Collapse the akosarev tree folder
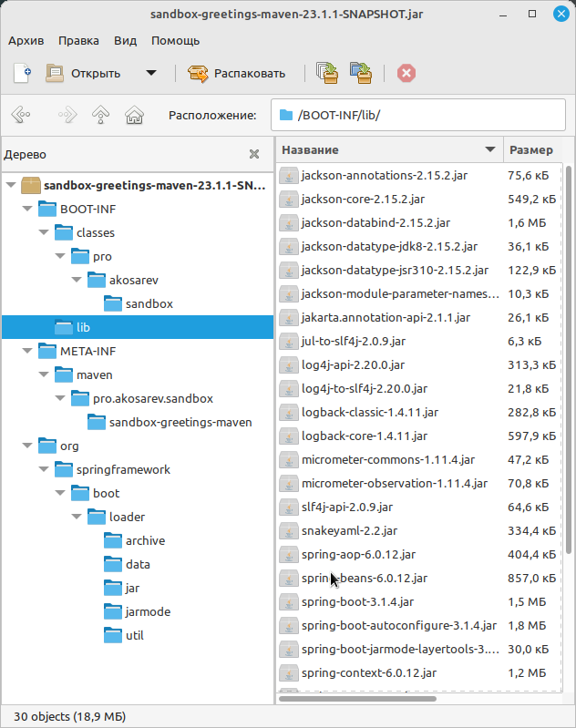This screenshot has height=728, width=576. pyautogui.click(x=77, y=280)
